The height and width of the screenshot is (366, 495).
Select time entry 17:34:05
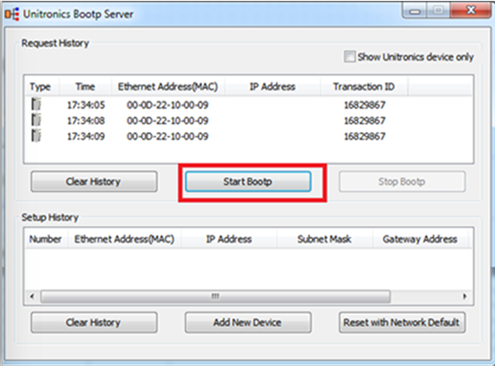click(x=86, y=105)
